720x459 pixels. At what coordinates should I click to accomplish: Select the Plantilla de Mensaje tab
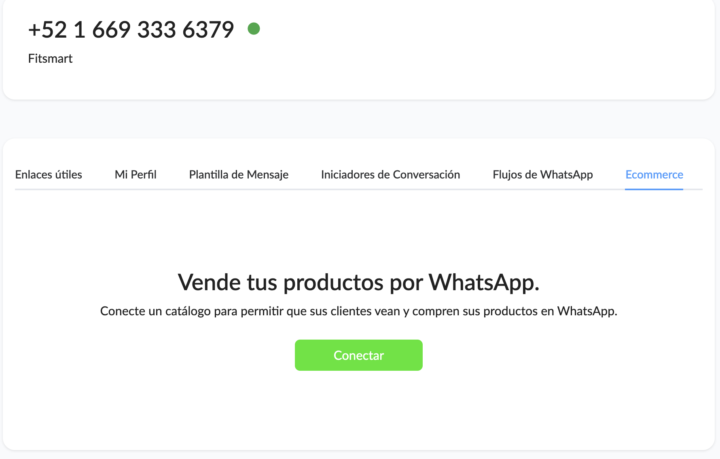239,174
